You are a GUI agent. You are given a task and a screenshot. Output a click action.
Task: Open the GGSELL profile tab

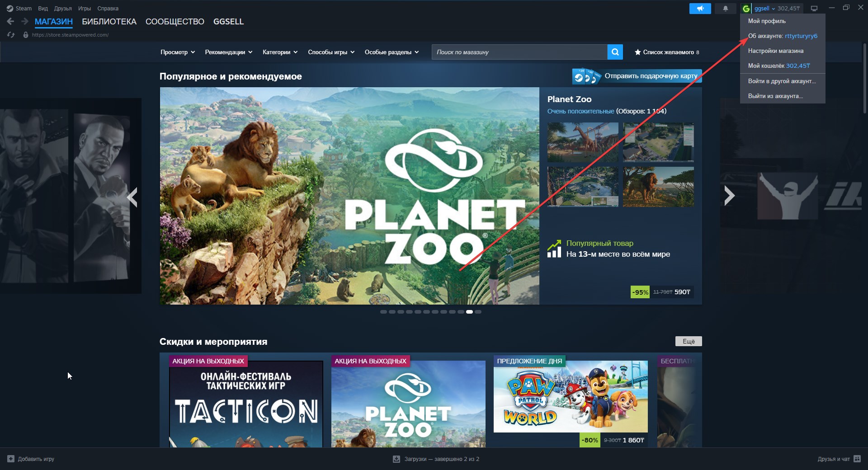pos(228,22)
